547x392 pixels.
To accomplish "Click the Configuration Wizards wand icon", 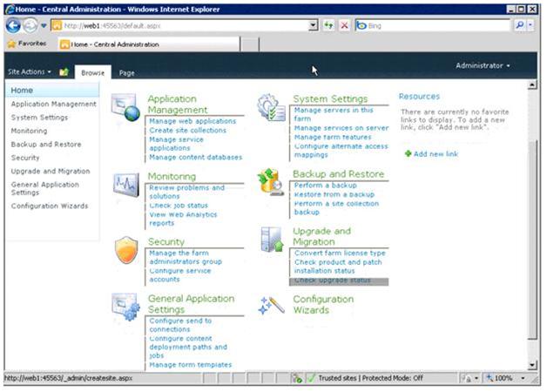I will [271, 306].
